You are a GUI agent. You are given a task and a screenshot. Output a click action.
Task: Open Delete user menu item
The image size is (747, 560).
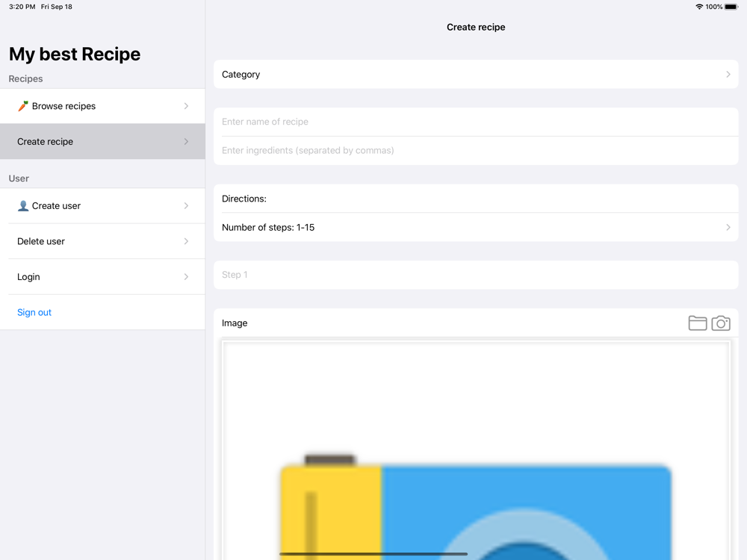pyautogui.click(x=102, y=241)
